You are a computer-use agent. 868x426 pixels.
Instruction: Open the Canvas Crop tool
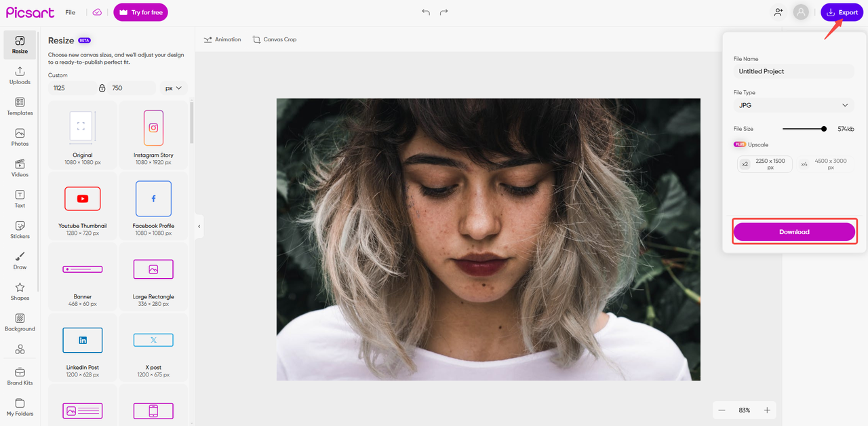(275, 39)
